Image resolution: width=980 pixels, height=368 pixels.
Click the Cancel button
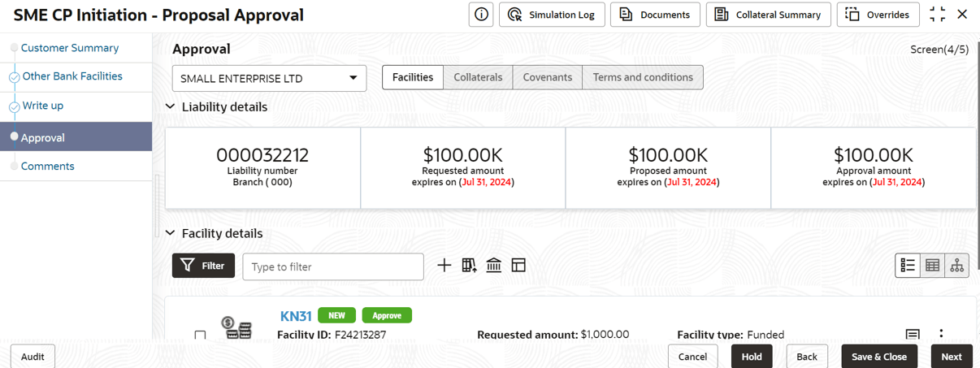coord(692,357)
